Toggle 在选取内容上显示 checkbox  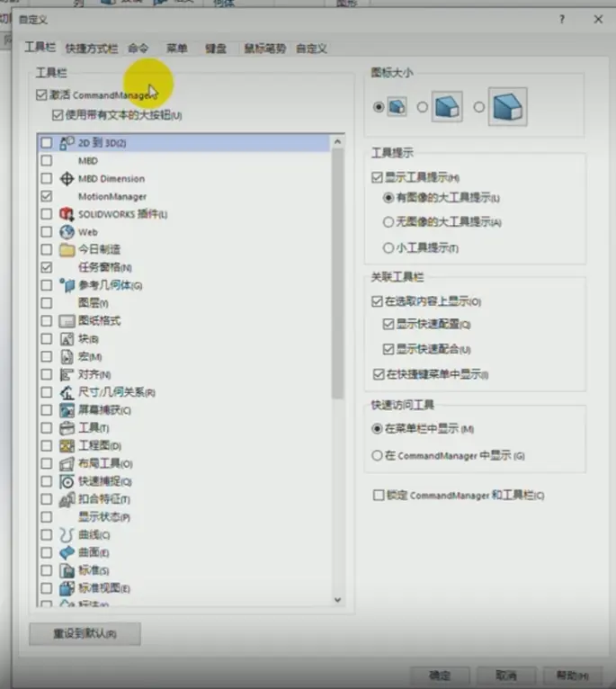377,301
